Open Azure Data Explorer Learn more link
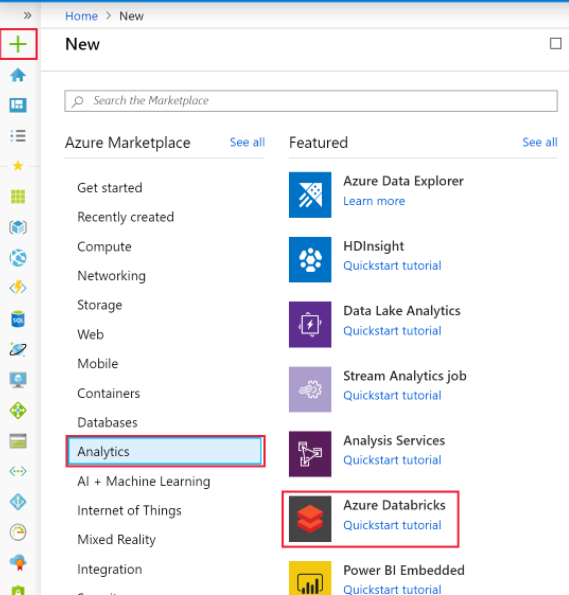Viewport: 569px width, 595px height. 374,201
